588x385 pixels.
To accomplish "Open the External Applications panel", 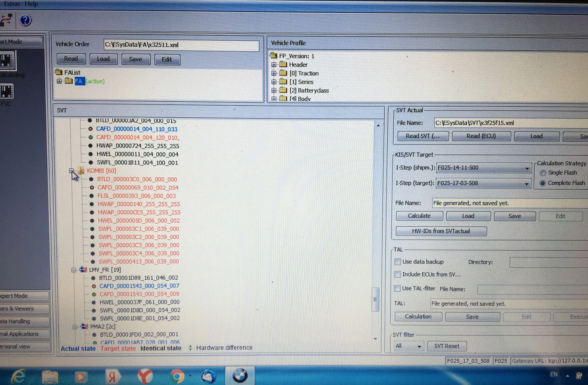I will click(25, 334).
